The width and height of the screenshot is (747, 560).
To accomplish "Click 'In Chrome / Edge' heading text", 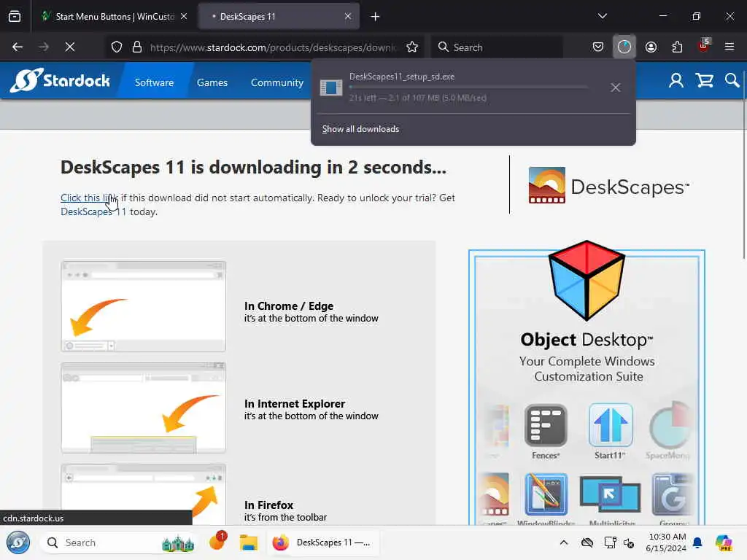I will 289,306.
